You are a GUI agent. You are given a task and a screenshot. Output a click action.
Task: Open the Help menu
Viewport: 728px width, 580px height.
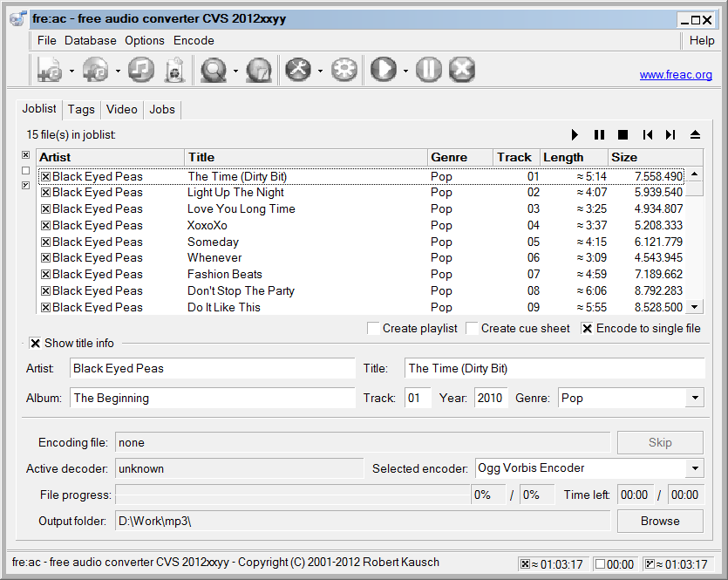tap(702, 40)
